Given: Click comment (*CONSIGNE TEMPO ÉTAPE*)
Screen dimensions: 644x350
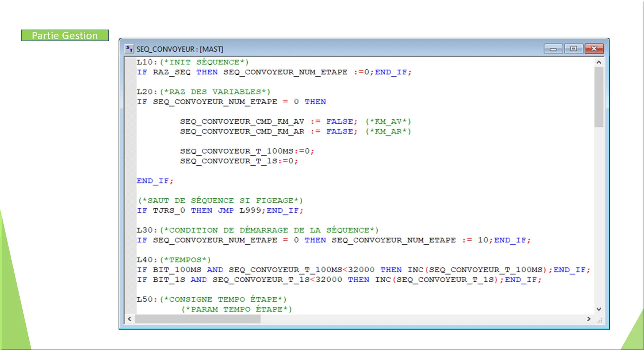Looking at the screenshot, I should pyautogui.click(x=223, y=299).
